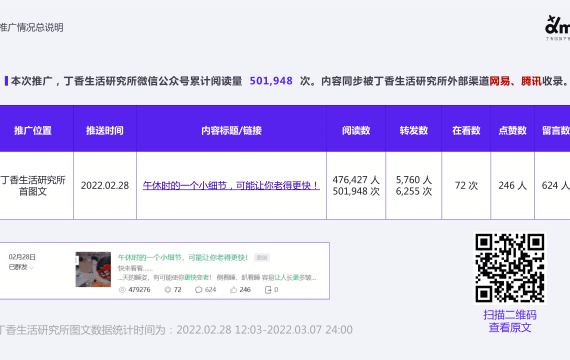Open the underlined 午休时的一个小细节 article link
The width and height of the screenshot is (570, 360).
point(231,185)
